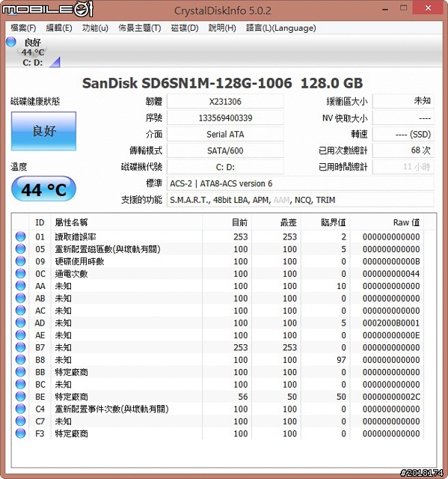Click the power-on hours value 11 小時
Viewport: 448px width, 479px height.
tap(403, 167)
